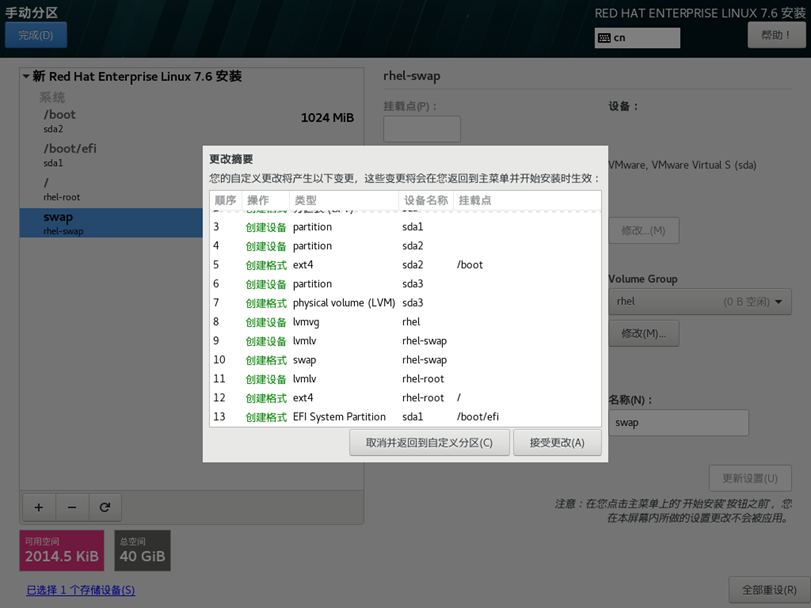This screenshot has height=608, width=811.
Task: Click the 挂载点 column header
Action: tap(527, 200)
